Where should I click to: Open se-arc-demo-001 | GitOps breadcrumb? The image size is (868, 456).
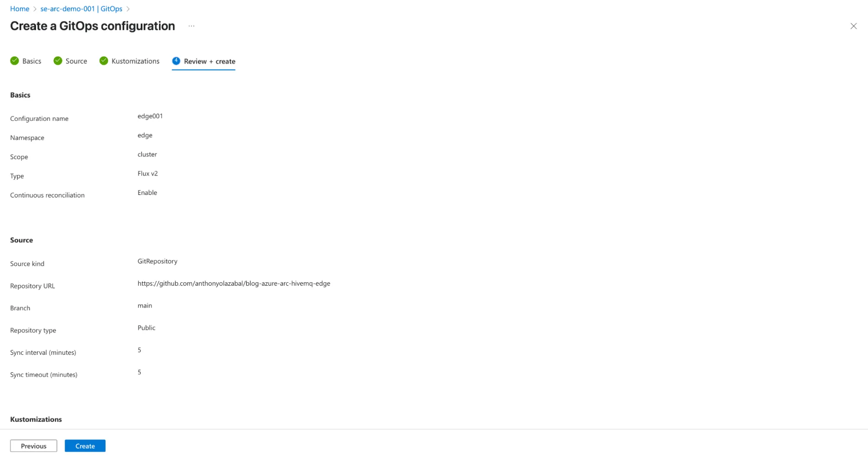coord(81,9)
